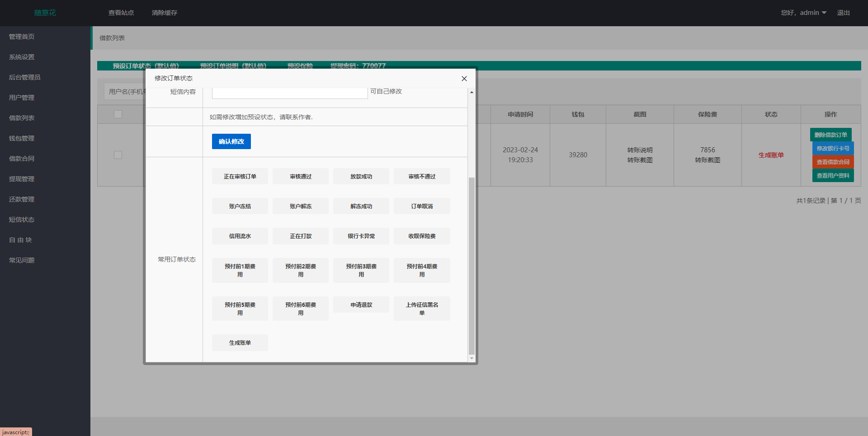Screen dimensions: 868x436
Task: Tick the table header select-all checkbox
Action: [x=118, y=114]
